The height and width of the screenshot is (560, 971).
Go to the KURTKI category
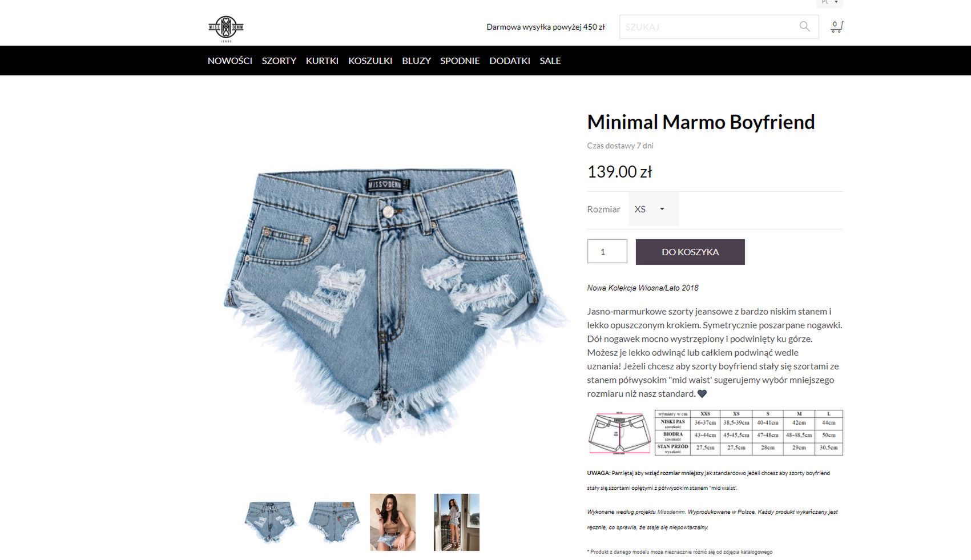(x=322, y=61)
